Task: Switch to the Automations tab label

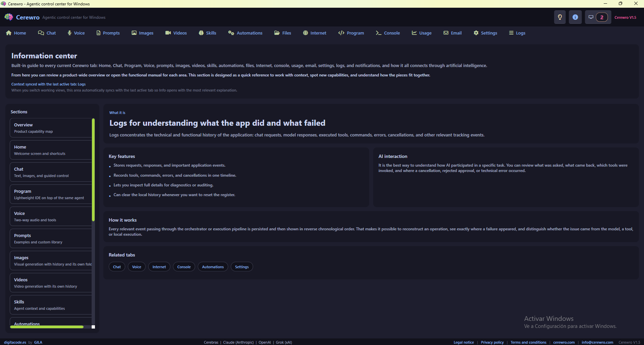Action: pos(249,33)
